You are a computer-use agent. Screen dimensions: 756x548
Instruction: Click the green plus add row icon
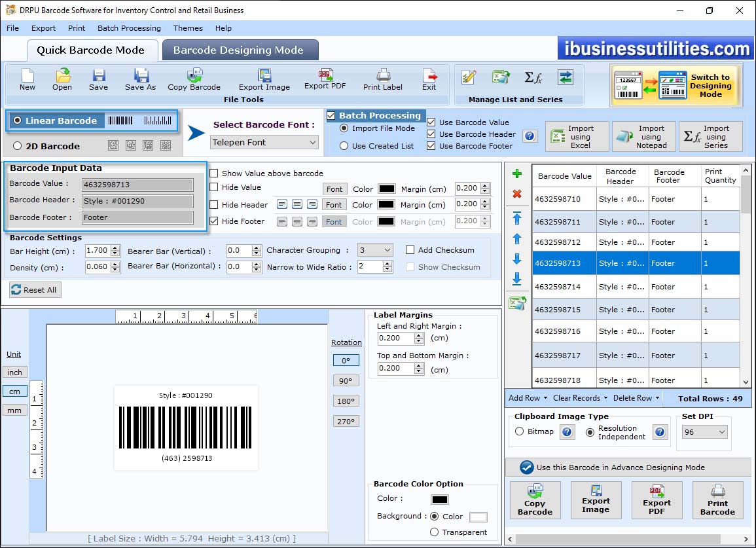pyautogui.click(x=517, y=174)
